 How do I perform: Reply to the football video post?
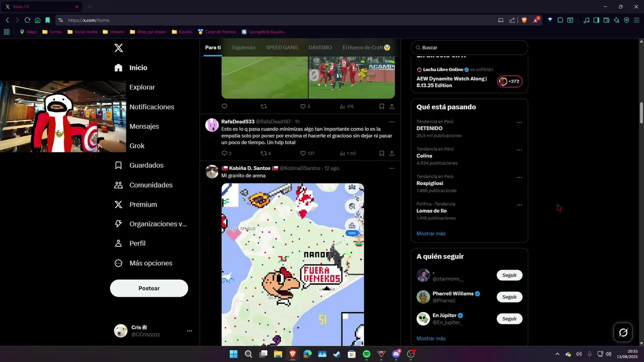point(224,106)
